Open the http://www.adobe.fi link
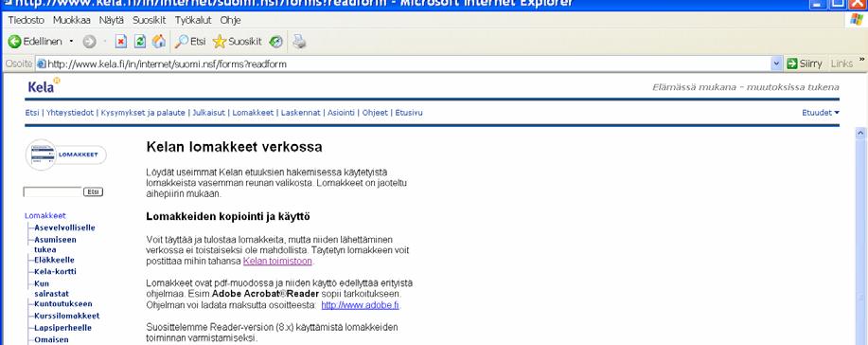The height and width of the screenshot is (345, 868). pyautogui.click(x=361, y=305)
